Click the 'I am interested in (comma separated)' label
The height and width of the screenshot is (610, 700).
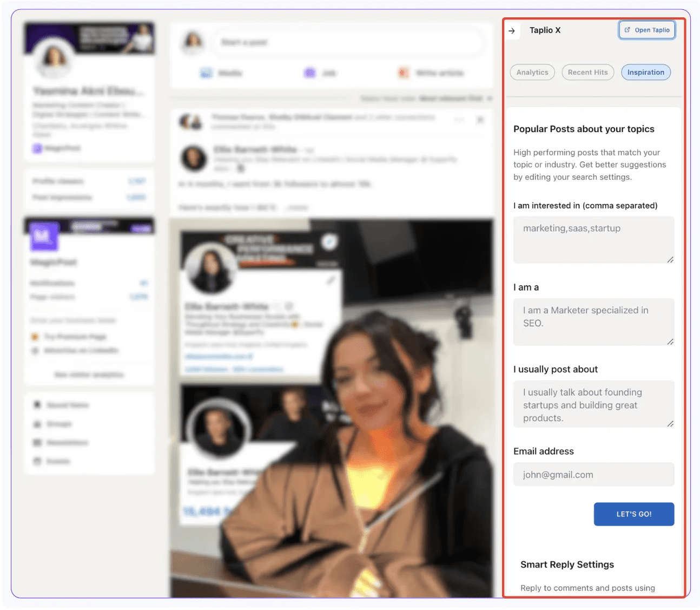(x=585, y=206)
